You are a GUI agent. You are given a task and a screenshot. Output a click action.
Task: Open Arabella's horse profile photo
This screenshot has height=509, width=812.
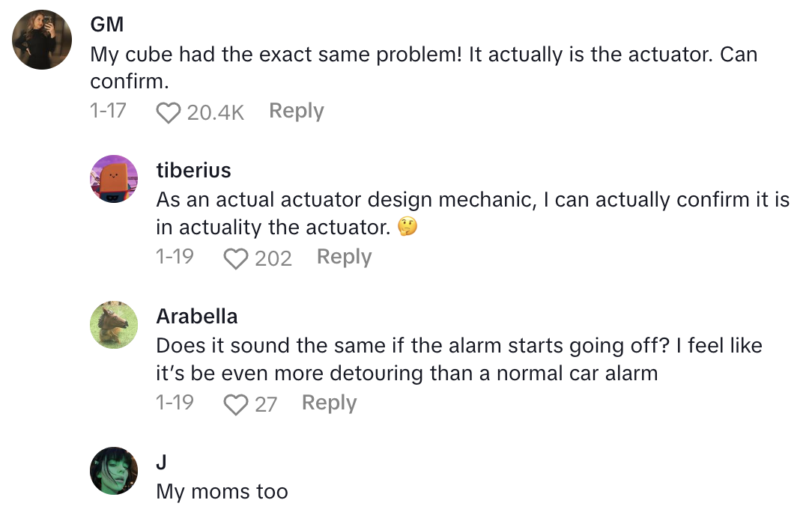point(114,325)
